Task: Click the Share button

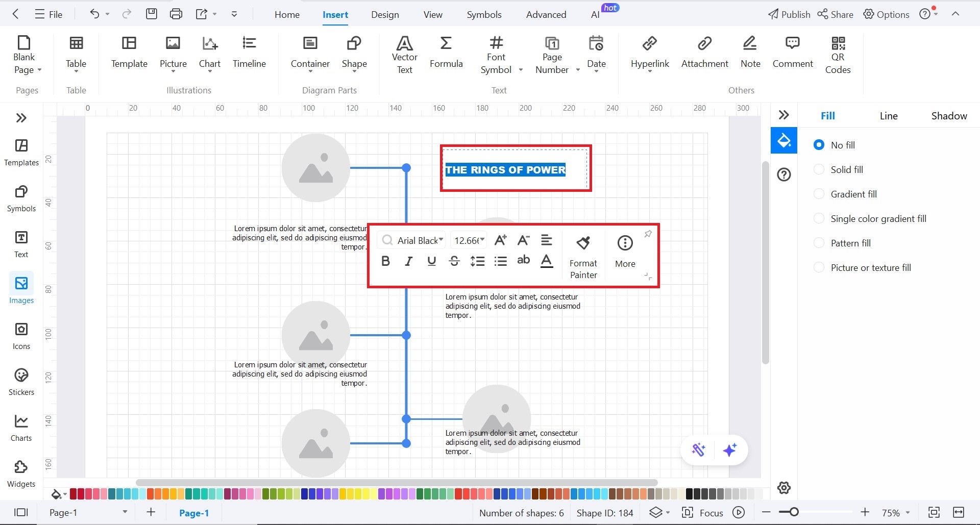Action: 835,14
